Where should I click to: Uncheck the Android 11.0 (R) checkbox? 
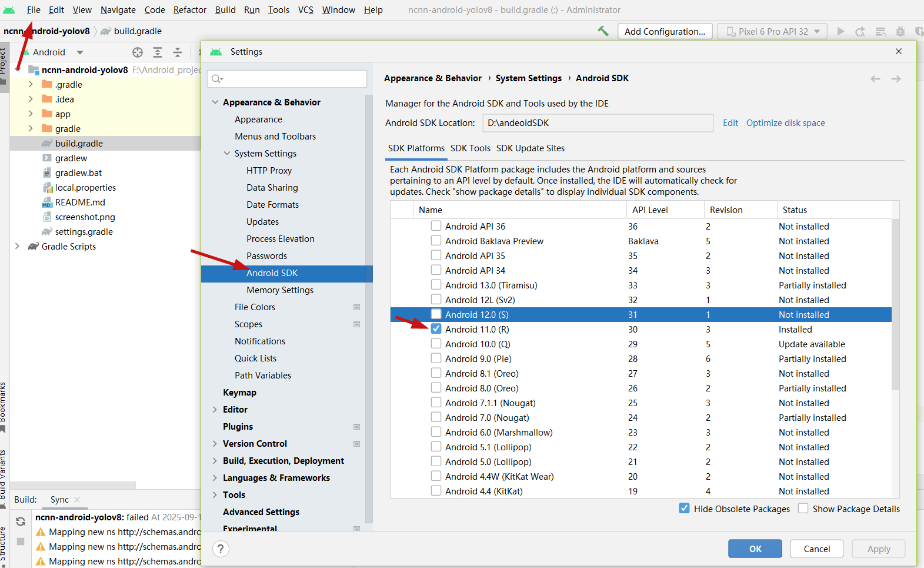click(436, 329)
